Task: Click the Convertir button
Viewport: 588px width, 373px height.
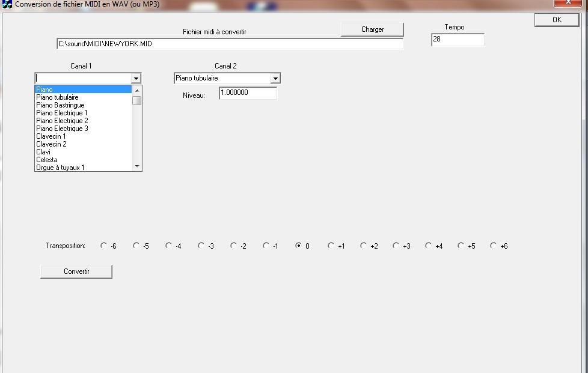Action: point(76,271)
